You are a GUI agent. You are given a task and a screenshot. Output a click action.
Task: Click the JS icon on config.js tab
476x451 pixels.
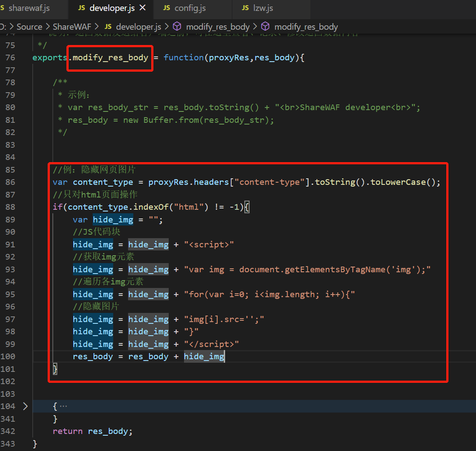tap(167, 8)
